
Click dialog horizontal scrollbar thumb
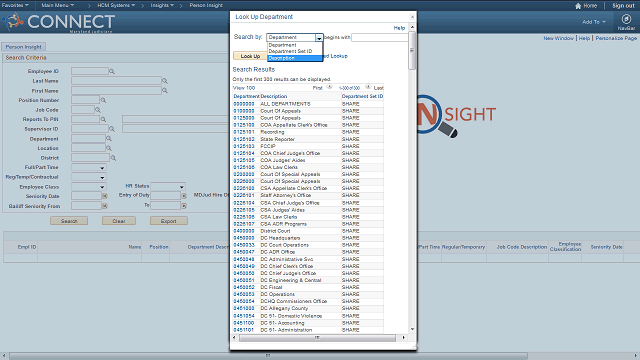[x=317, y=338]
